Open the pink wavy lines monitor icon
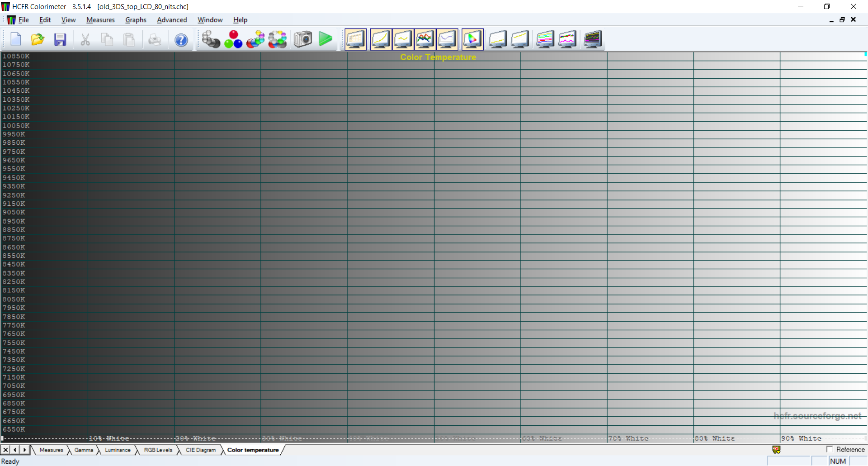Viewport: 868px width, 466px height. pyautogui.click(x=567, y=39)
